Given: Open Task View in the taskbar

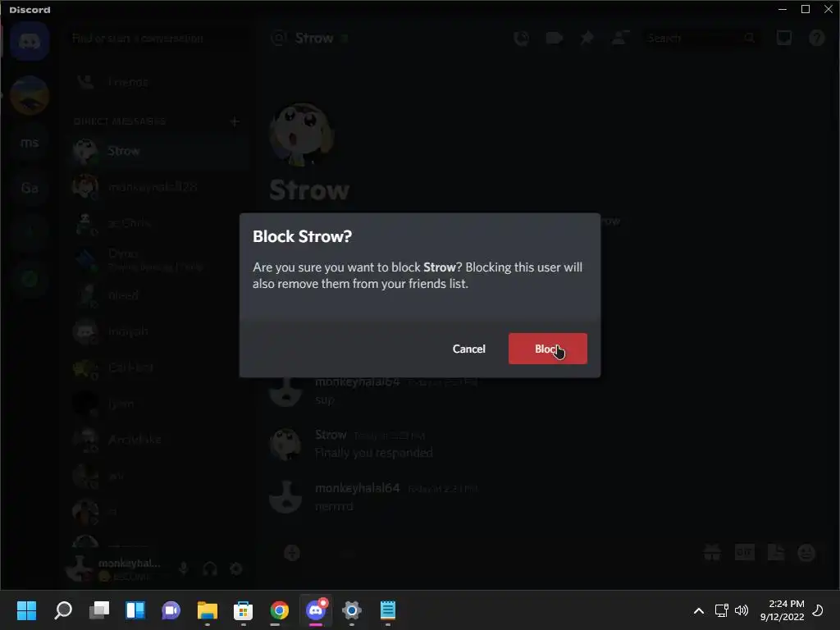Looking at the screenshot, I should click(x=99, y=610).
